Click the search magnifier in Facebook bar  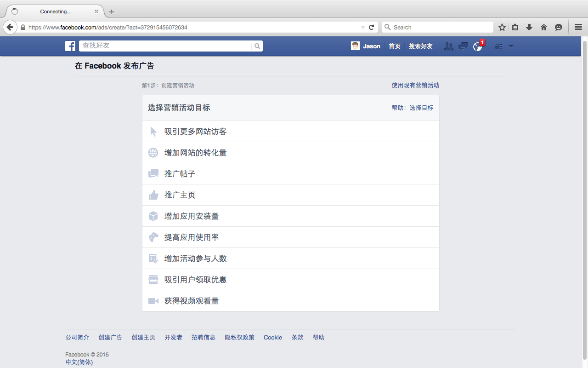tap(257, 46)
